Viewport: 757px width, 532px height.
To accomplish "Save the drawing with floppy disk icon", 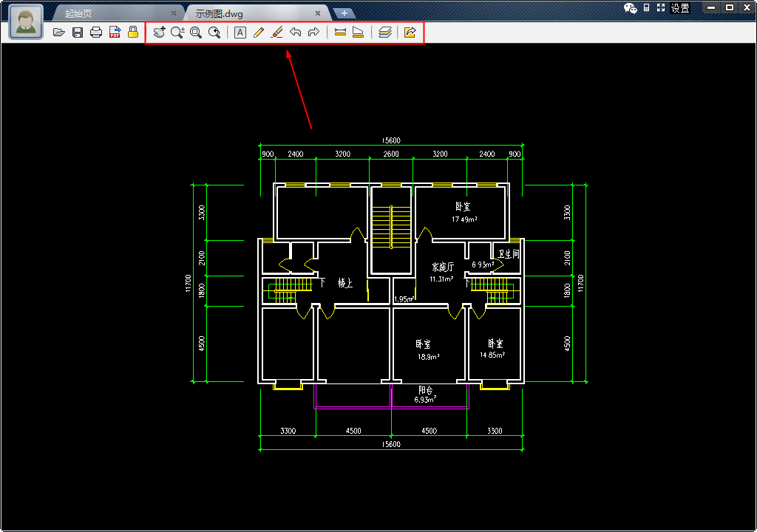I will click(78, 33).
